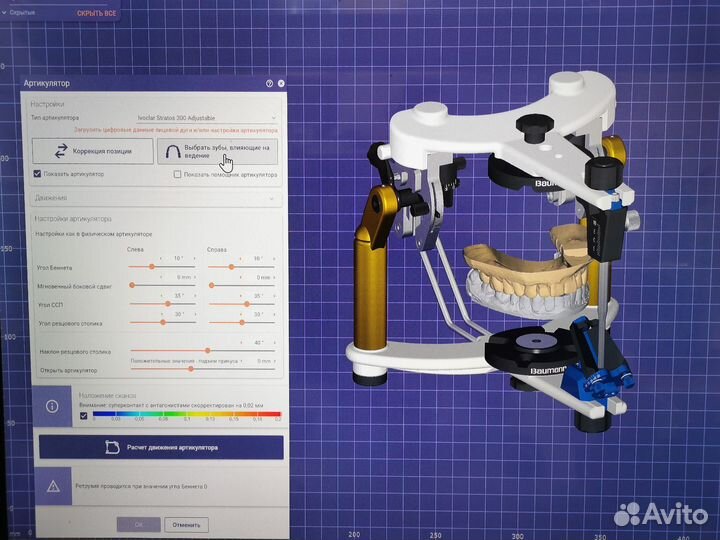Adjust right Угол резцового столика slider handle
Screen dimensions: 720x540
point(242,322)
